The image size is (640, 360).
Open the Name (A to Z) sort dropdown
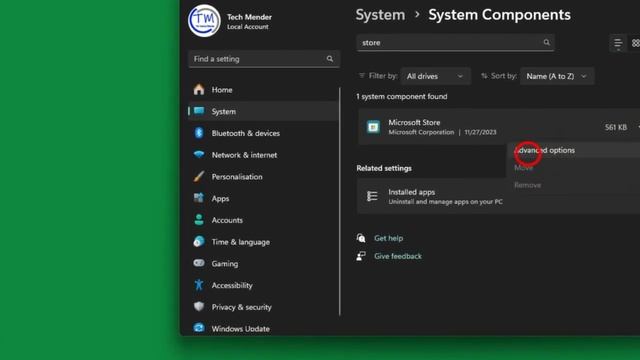[x=557, y=76]
